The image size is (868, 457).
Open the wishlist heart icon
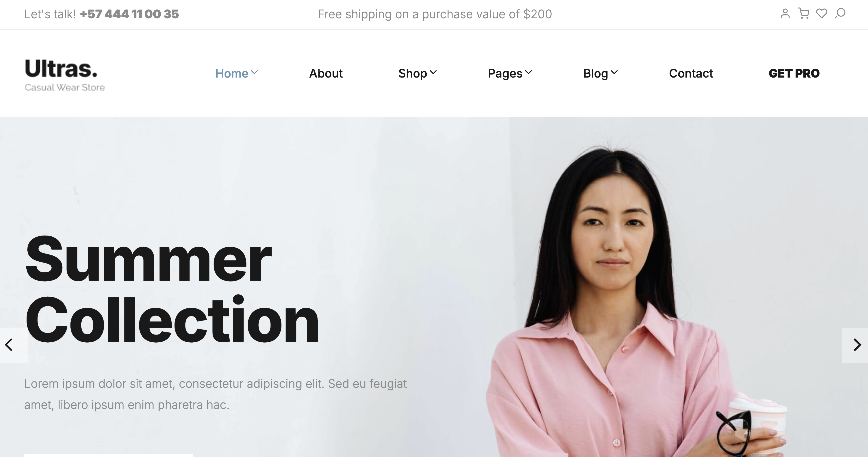(822, 14)
